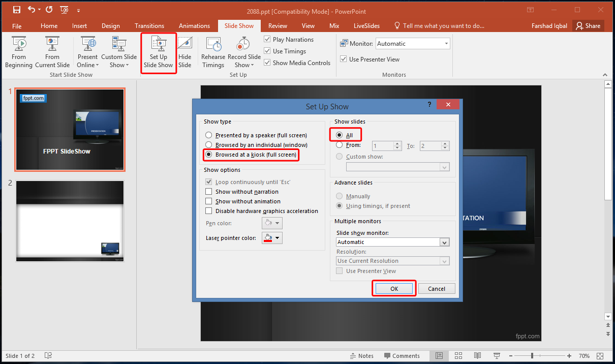Click Cancel in Set Up Show dialog

pos(436,289)
